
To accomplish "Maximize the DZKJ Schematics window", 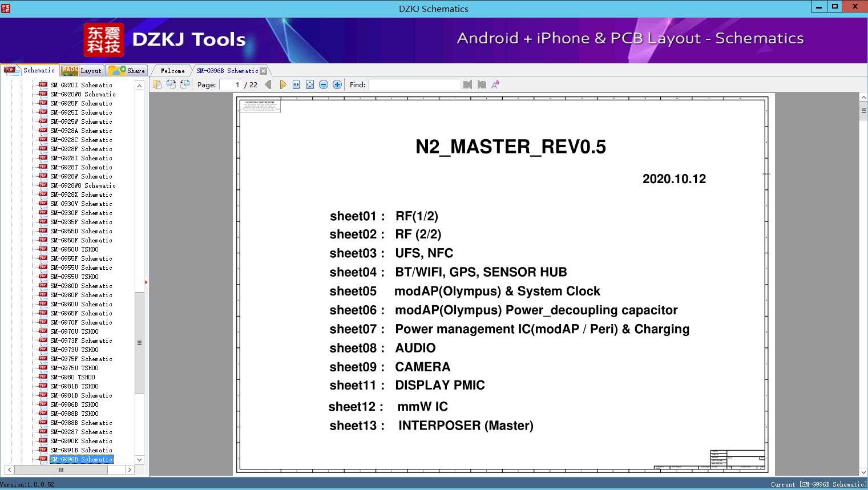I will click(x=835, y=7).
